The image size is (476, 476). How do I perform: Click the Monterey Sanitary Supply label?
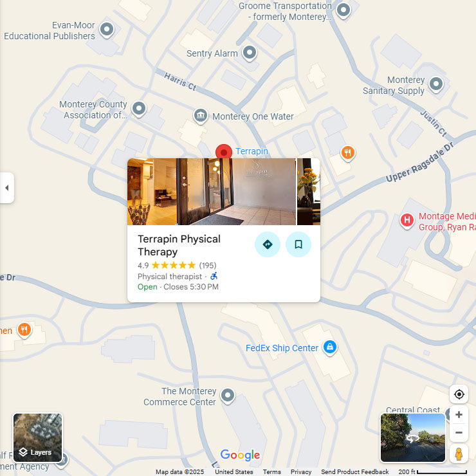point(394,86)
